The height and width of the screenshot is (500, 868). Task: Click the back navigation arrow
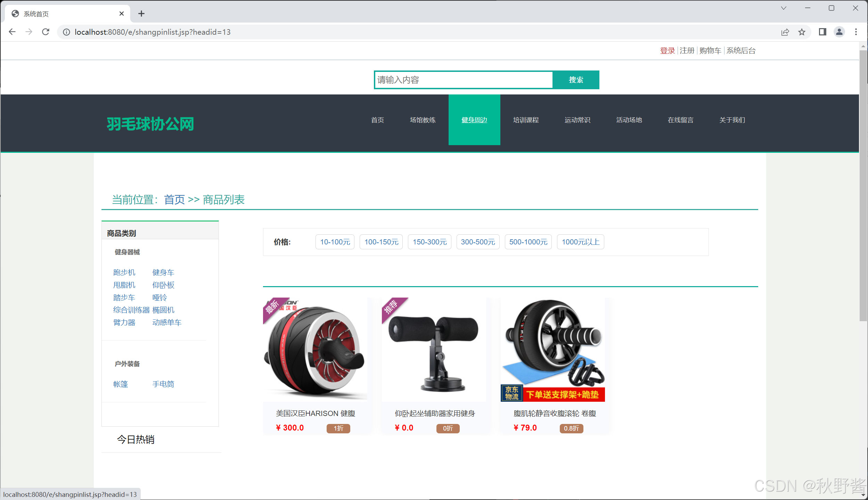[12, 32]
